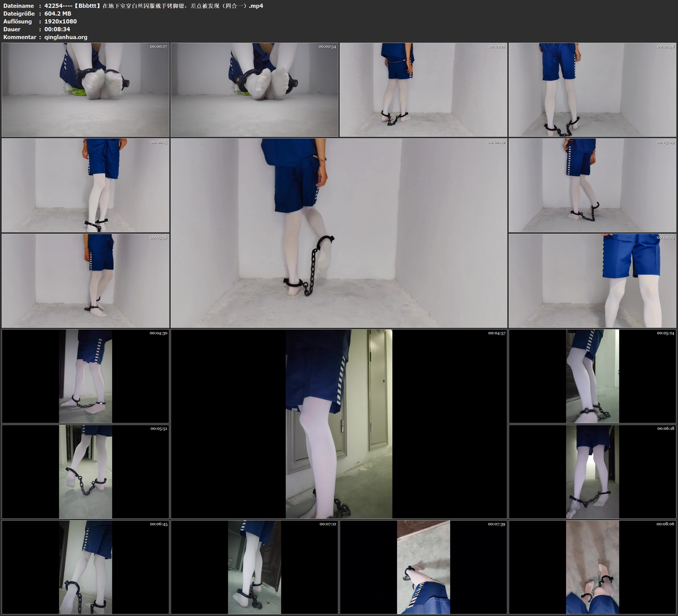678x616 pixels.
Task: Open the frame marked 00:07:39
Action: tap(423, 567)
